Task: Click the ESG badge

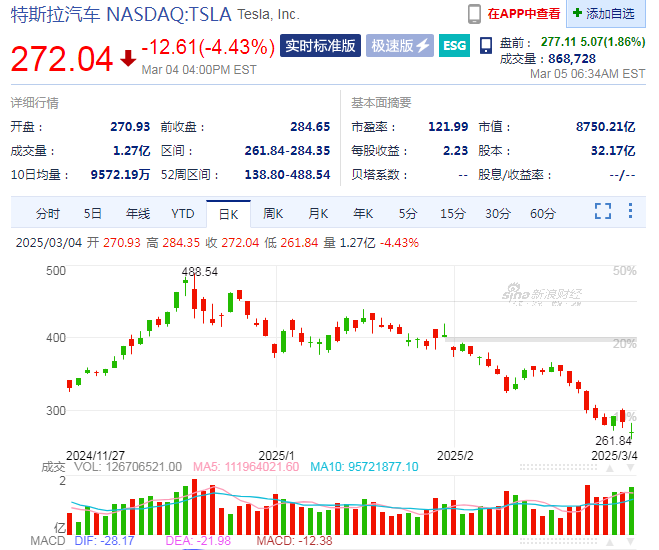Action: coord(454,45)
